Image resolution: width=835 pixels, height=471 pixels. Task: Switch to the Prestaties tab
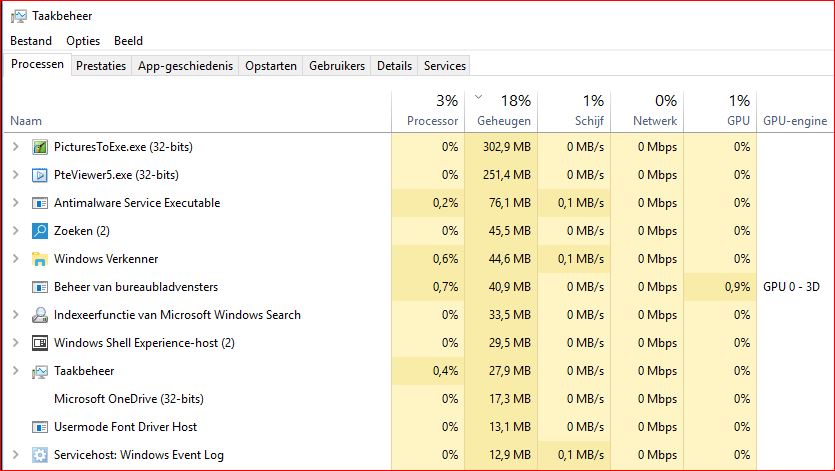point(101,66)
